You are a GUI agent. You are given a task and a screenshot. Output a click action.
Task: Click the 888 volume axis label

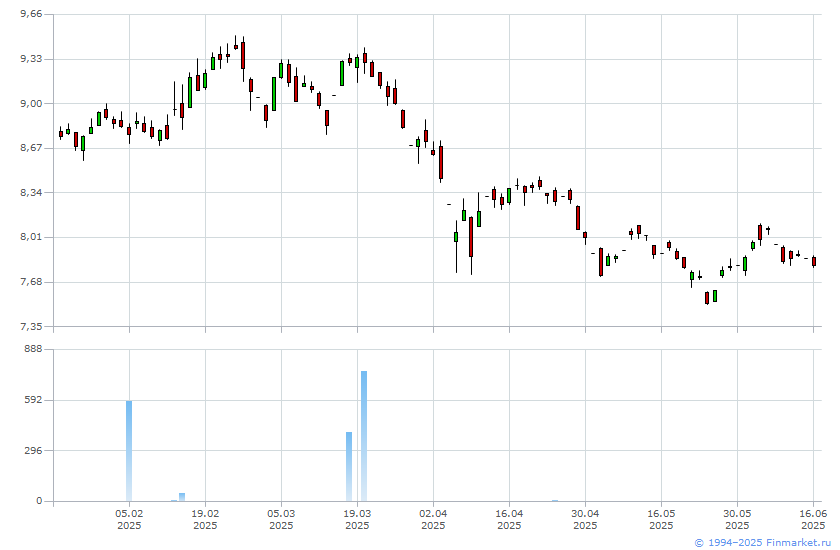pos(33,349)
